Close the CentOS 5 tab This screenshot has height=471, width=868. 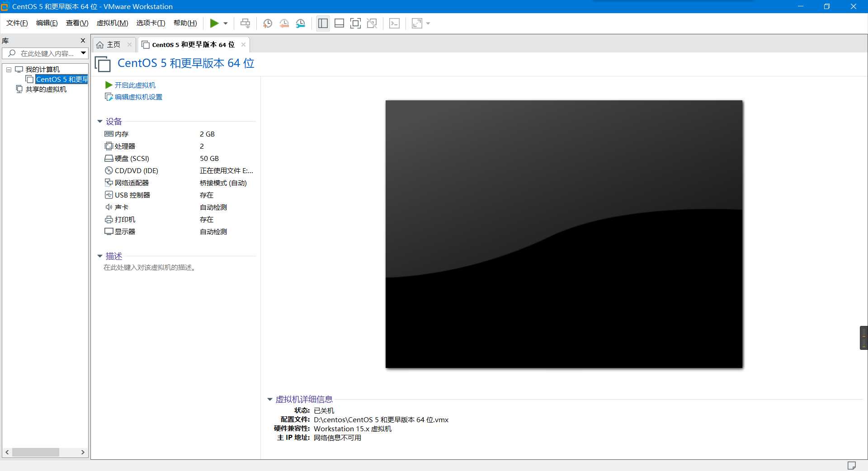[x=243, y=44]
